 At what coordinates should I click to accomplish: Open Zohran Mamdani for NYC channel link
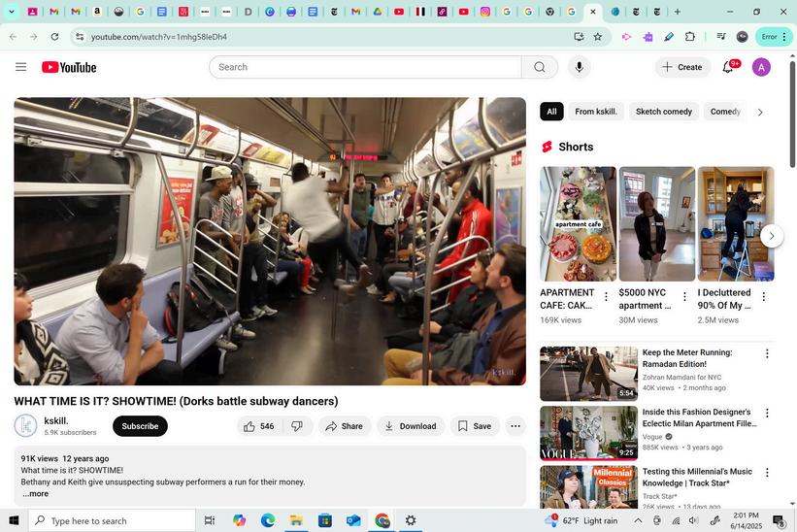[681, 377]
